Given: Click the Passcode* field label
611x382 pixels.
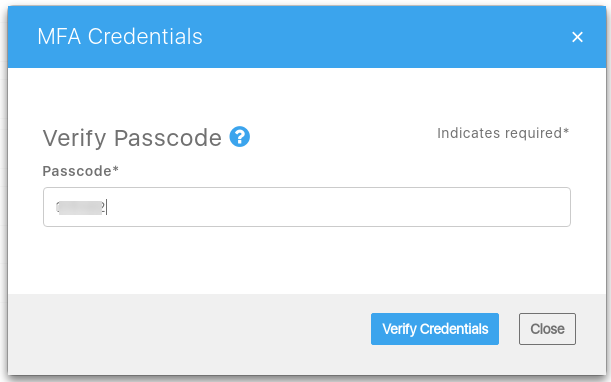Looking at the screenshot, I should click(x=80, y=171).
